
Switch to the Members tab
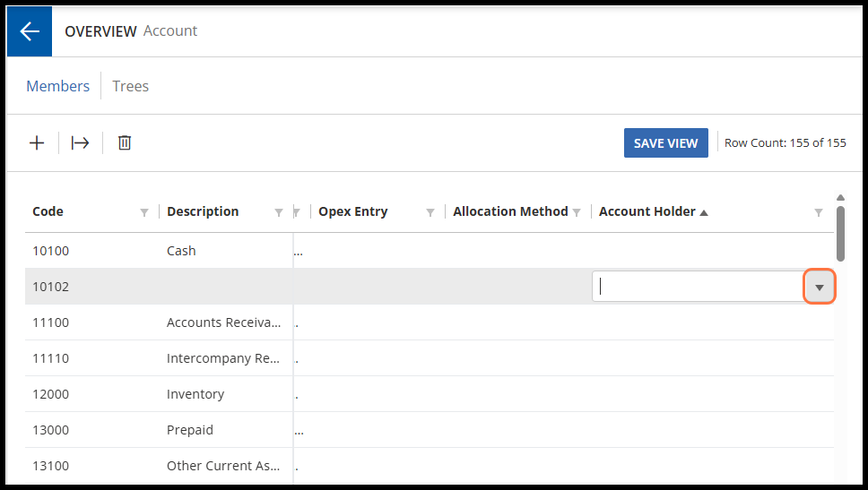58,86
